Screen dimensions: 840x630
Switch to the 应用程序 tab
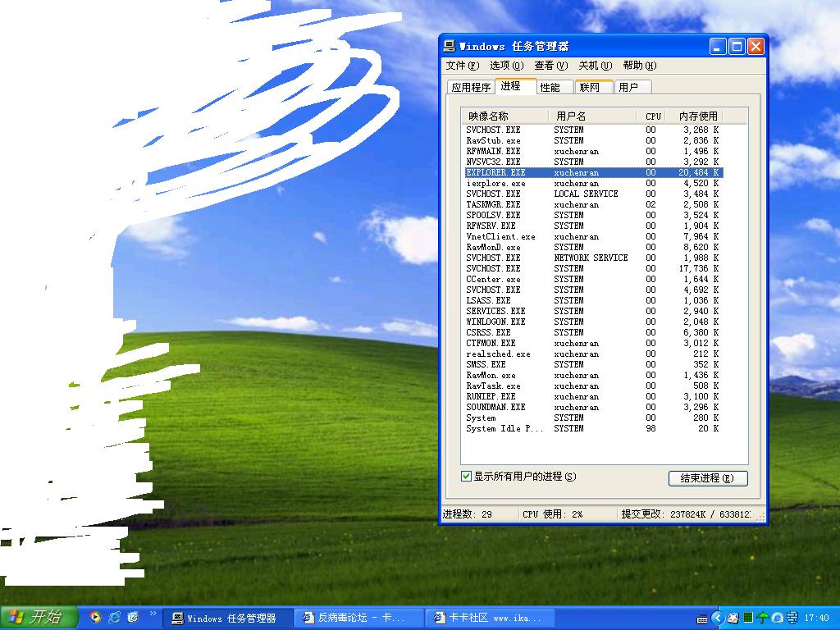[x=471, y=87]
